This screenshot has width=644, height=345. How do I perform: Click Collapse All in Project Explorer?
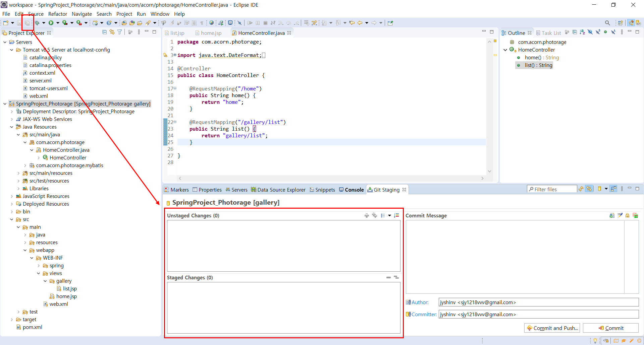tap(104, 32)
